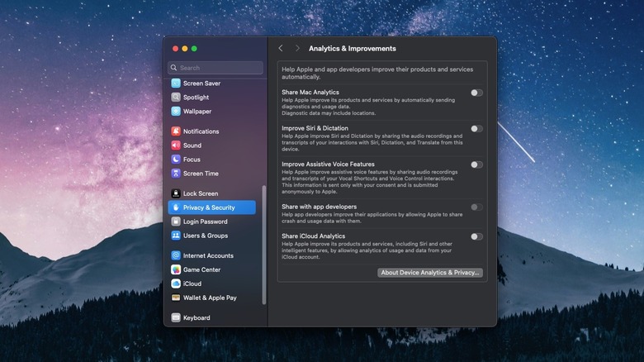Click the Screen Saver sidebar icon
Viewport: 644px width, 362px height.
(176, 83)
